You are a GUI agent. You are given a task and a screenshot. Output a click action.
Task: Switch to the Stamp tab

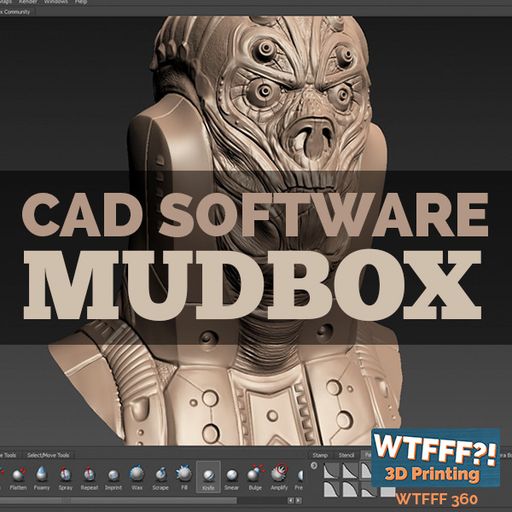click(320, 455)
